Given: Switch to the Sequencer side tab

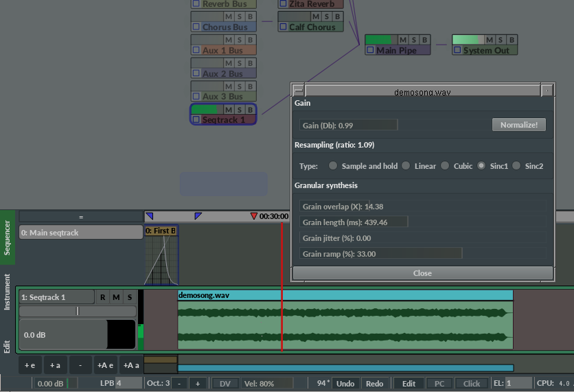Looking at the screenshot, I should click(x=8, y=238).
